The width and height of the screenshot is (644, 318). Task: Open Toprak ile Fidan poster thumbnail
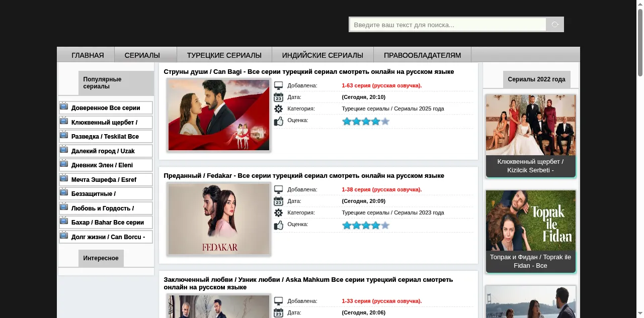pos(531,221)
